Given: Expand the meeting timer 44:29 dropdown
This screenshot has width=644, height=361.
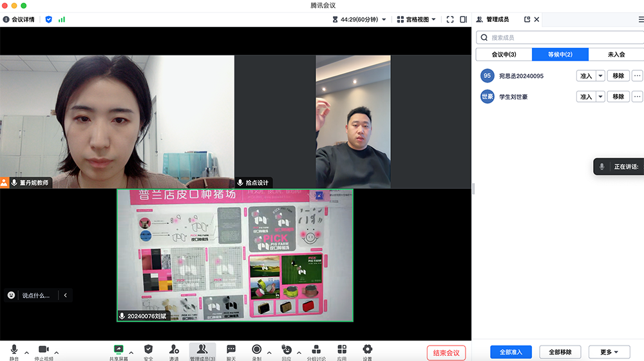Looking at the screenshot, I should (384, 19).
